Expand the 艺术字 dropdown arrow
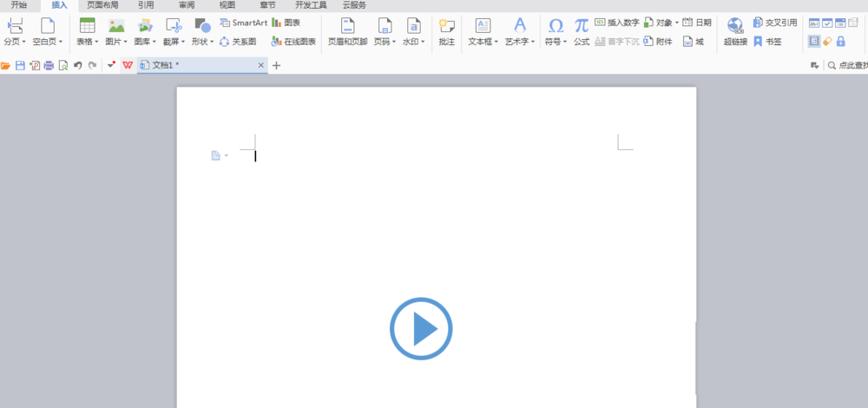The width and height of the screenshot is (868, 408). 533,42
